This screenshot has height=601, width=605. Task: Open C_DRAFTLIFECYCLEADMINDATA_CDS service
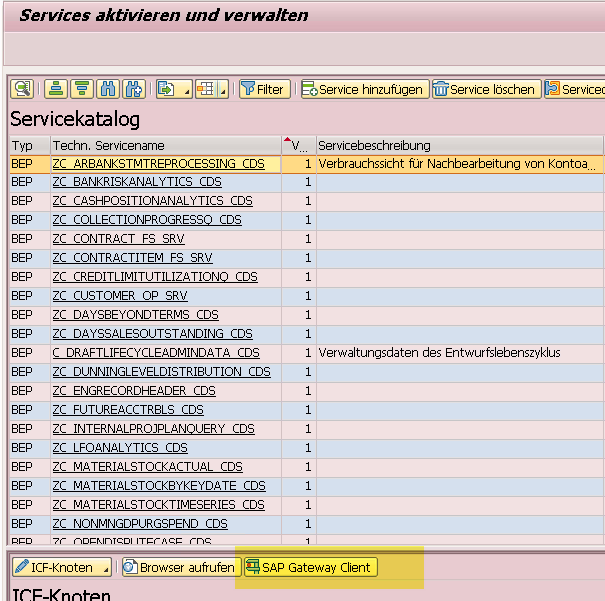[155, 353]
